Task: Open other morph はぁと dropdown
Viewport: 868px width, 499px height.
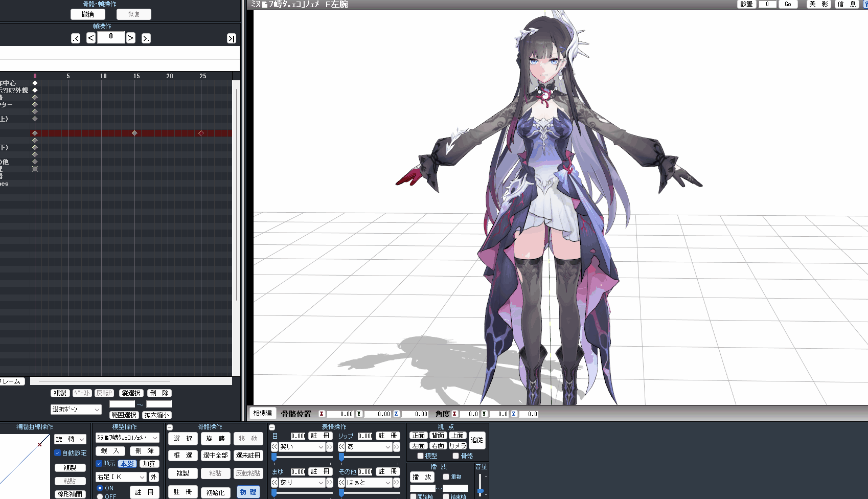Action: (369, 483)
